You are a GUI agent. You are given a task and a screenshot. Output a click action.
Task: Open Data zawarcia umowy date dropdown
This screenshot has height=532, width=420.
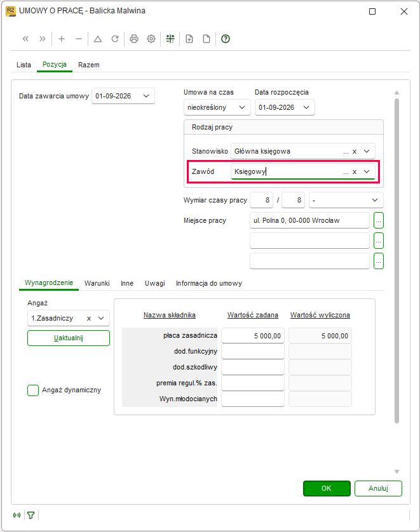point(146,96)
